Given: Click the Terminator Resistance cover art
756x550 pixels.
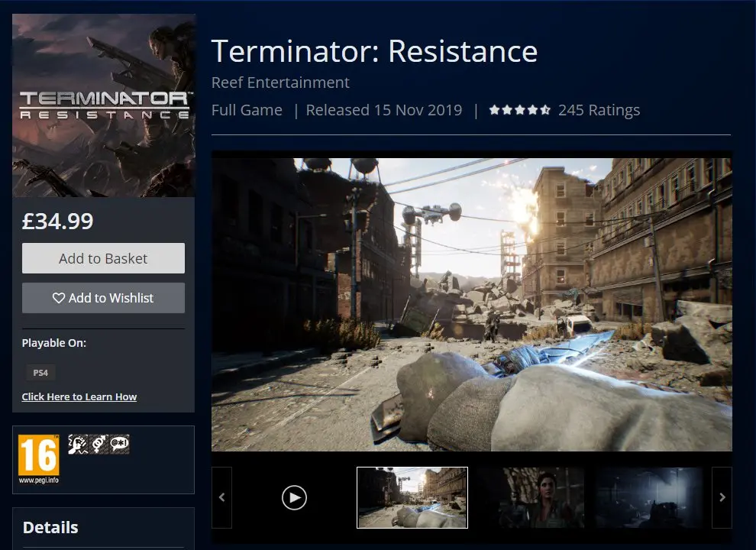Looking at the screenshot, I should pyautogui.click(x=103, y=105).
